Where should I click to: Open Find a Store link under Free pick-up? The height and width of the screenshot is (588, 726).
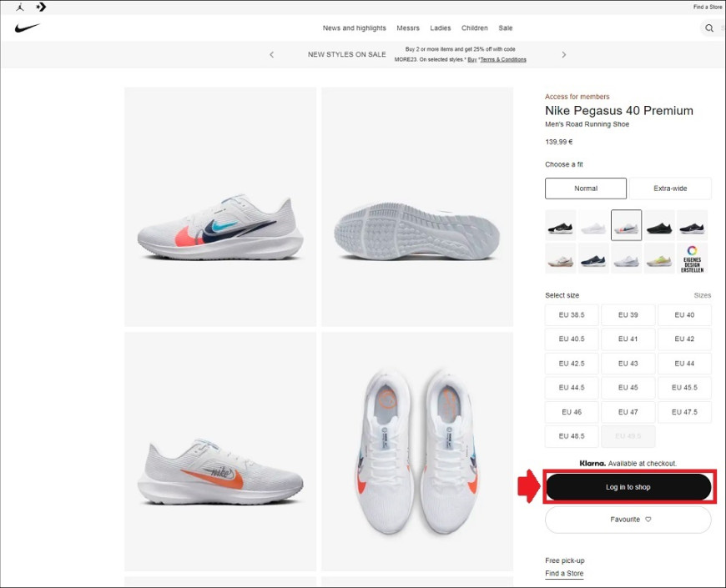click(564, 573)
